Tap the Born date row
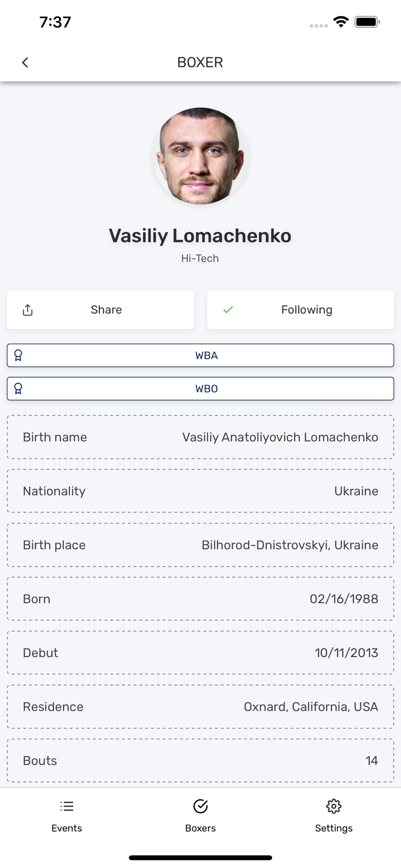The image size is (401, 868). (x=200, y=599)
